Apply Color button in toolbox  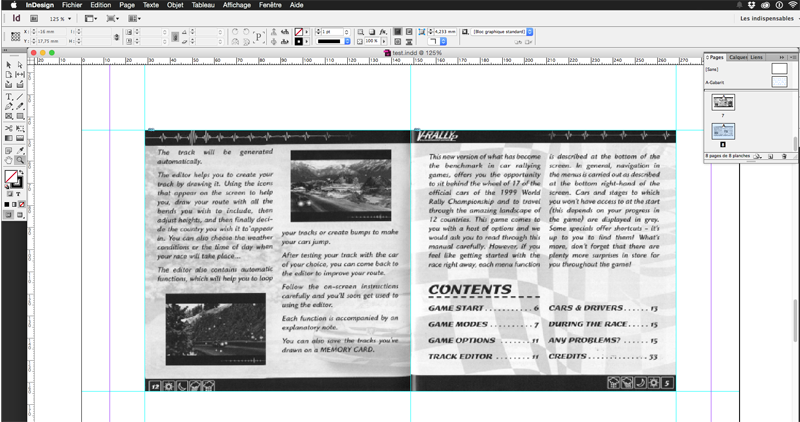(x=7, y=205)
